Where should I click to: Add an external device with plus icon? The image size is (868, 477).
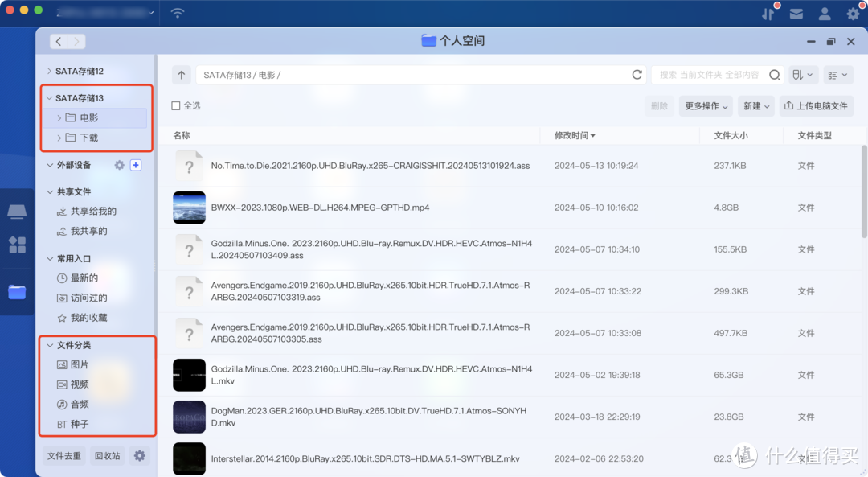click(136, 165)
